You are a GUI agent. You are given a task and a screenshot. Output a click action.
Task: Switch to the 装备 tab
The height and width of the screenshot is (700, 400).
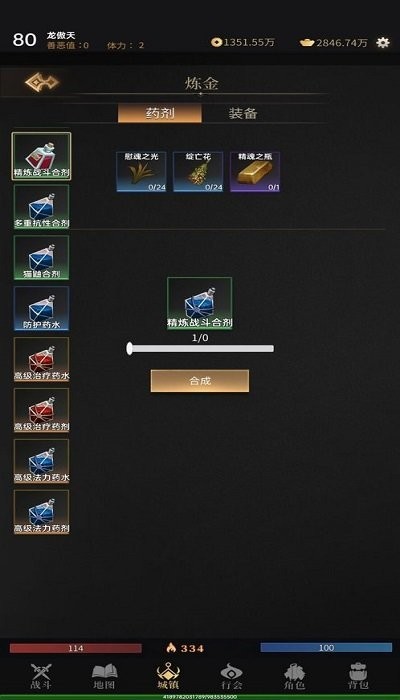coord(243,113)
